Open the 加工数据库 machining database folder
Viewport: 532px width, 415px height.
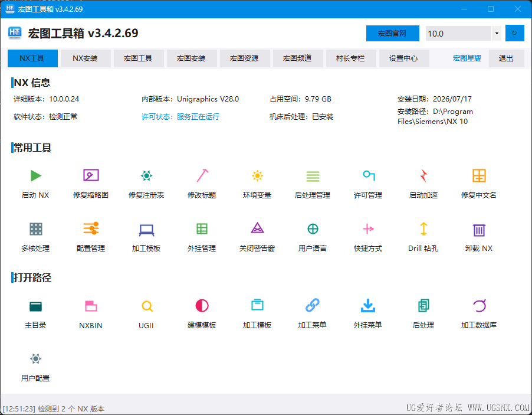480,306
